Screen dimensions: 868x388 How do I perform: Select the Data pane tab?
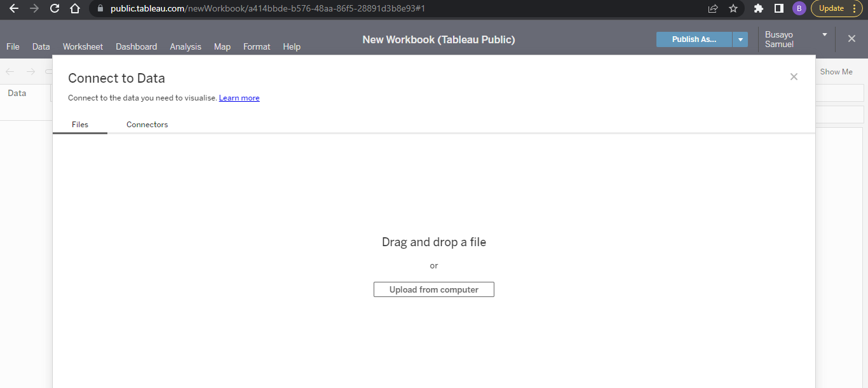[x=17, y=93]
